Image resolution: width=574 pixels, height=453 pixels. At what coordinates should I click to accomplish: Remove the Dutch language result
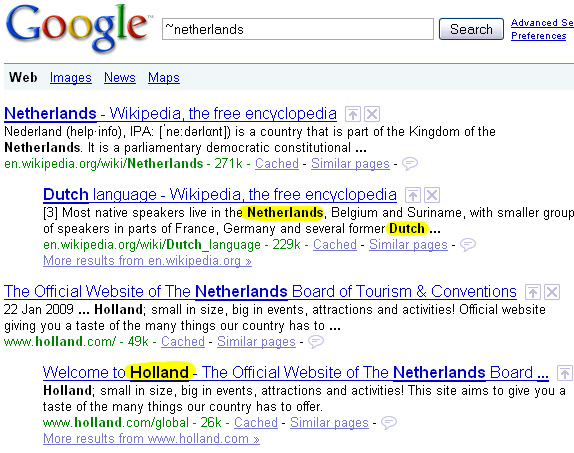pos(432,195)
